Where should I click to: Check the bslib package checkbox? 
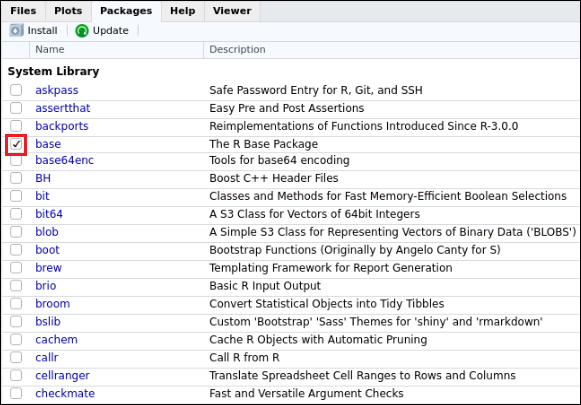(16, 322)
